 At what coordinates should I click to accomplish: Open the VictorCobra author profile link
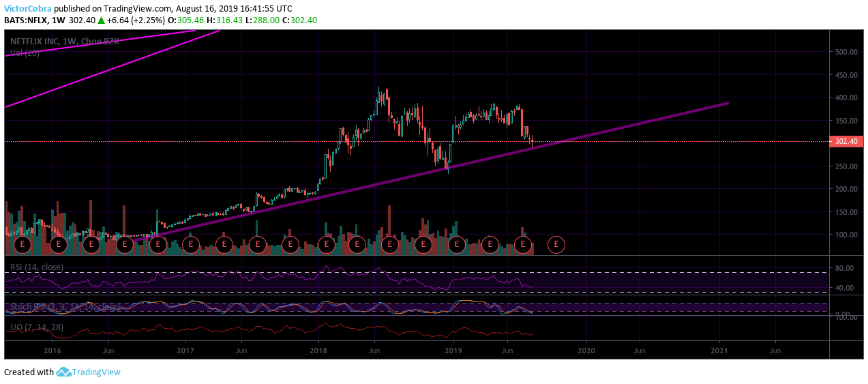27,9
